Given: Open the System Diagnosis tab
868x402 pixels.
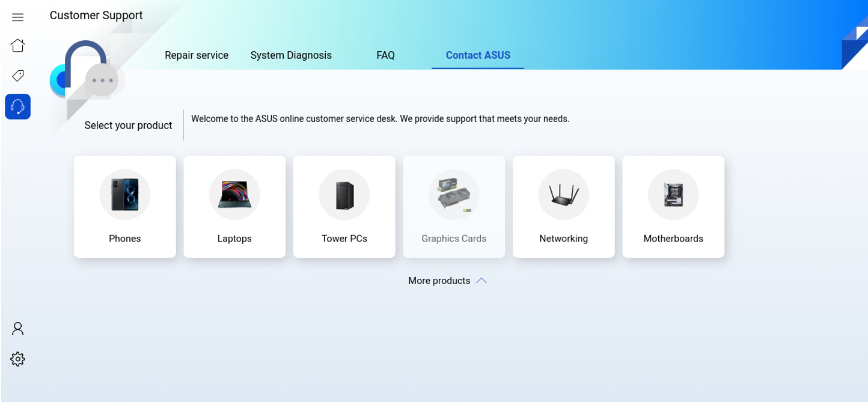Looking at the screenshot, I should point(291,55).
